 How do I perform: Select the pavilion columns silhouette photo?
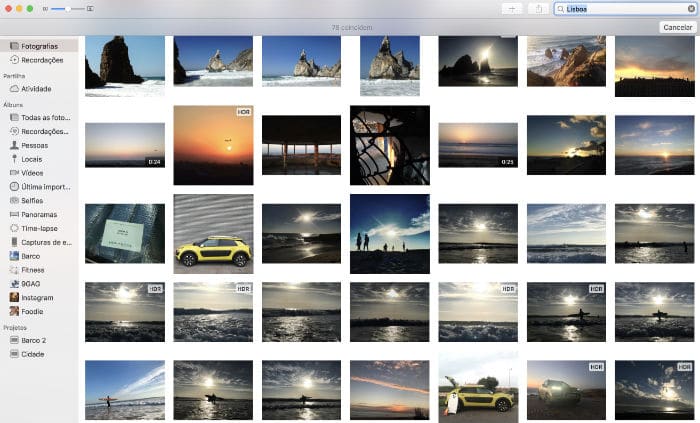point(301,145)
